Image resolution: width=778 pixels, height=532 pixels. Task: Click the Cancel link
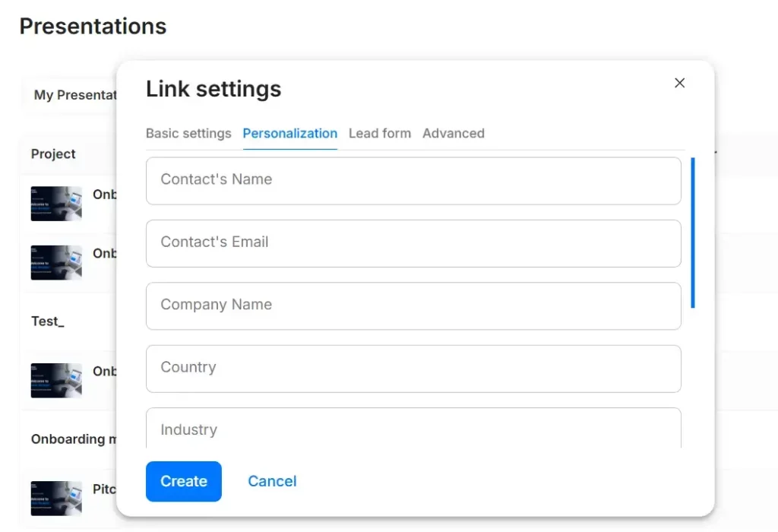coord(272,481)
